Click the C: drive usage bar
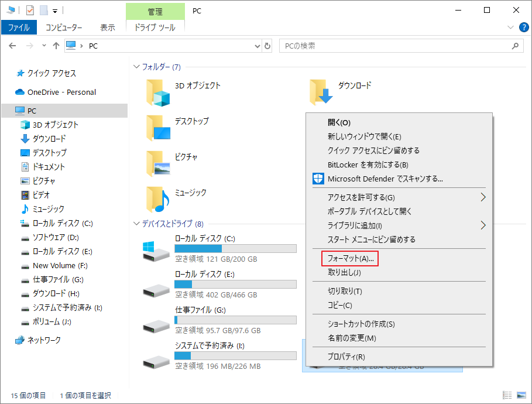 [235, 248]
